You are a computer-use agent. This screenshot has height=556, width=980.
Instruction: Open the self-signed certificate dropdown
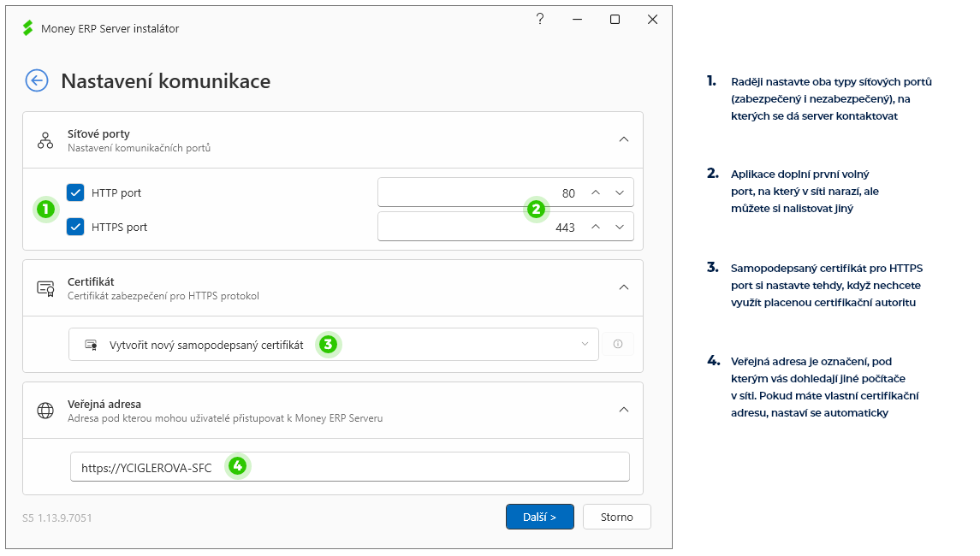334,344
